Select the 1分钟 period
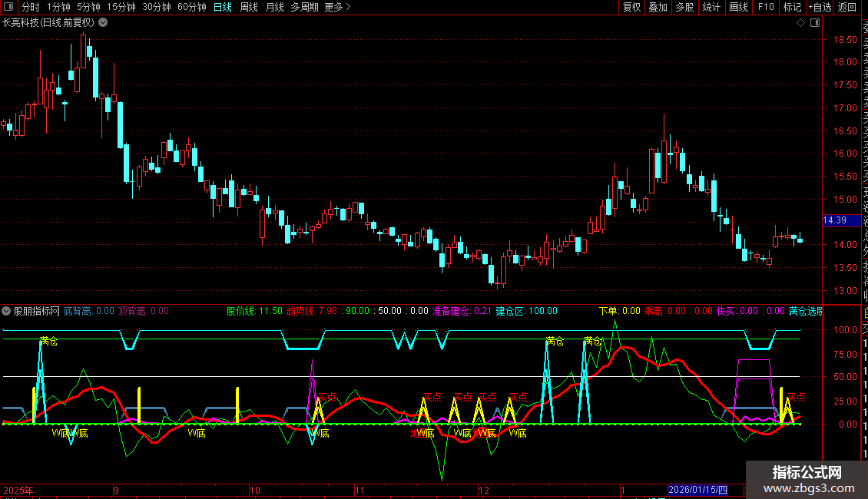Screen dimensions: 868x499 tap(58, 7)
